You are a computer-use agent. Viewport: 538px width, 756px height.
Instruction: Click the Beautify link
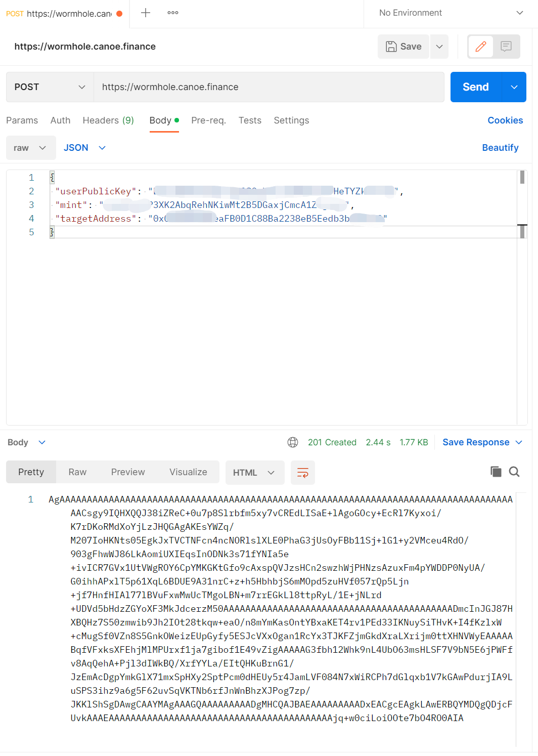click(500, 147)
